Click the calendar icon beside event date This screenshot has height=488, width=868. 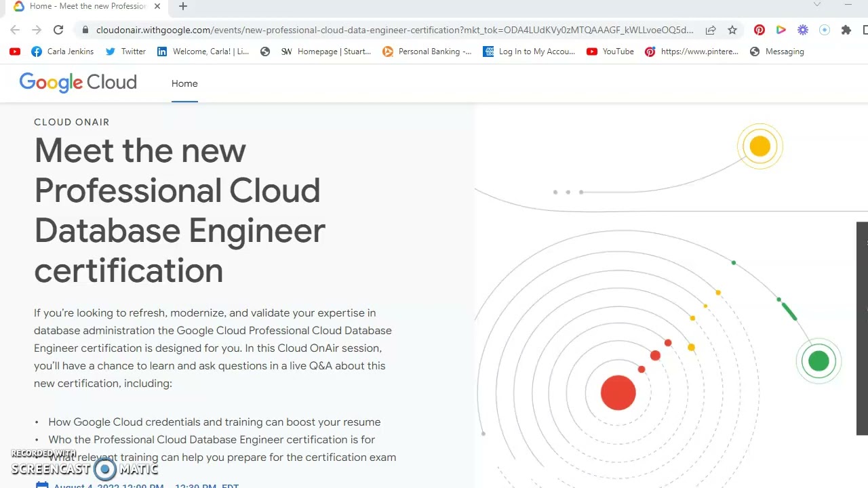point(42,485)
